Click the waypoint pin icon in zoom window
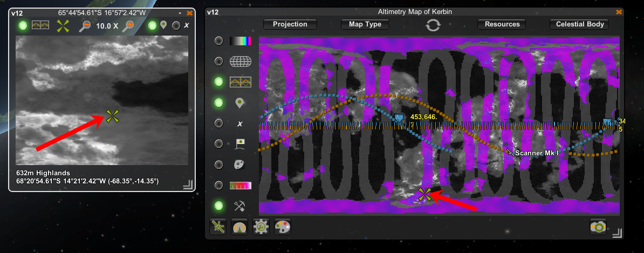 coord(163,25)
